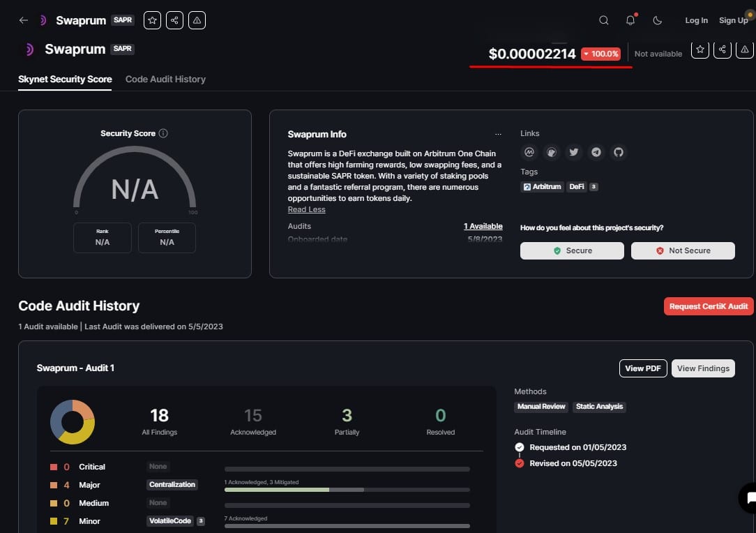Screen dimensions: 756x533
Task: Click the red 100.0% price change badge
Action: tap(600, 54)
